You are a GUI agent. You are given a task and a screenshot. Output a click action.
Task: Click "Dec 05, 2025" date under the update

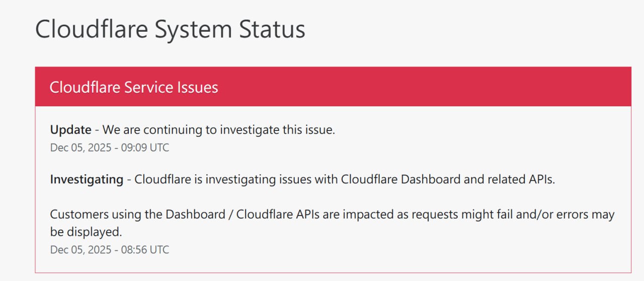[x=80, y=148]
